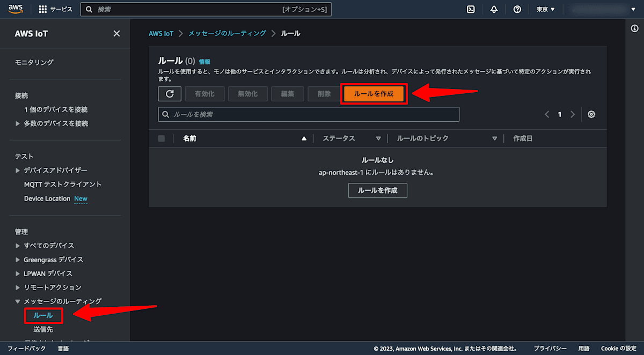Image resolution: width=644 pixels, height=355 pixels.
Task: Go to next page of rules
Action: pos(573,114)
